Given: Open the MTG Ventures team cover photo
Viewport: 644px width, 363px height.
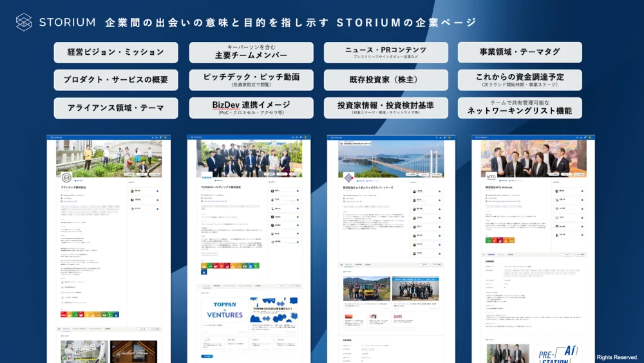Looking at the screenshot, I should coord(533,158).
